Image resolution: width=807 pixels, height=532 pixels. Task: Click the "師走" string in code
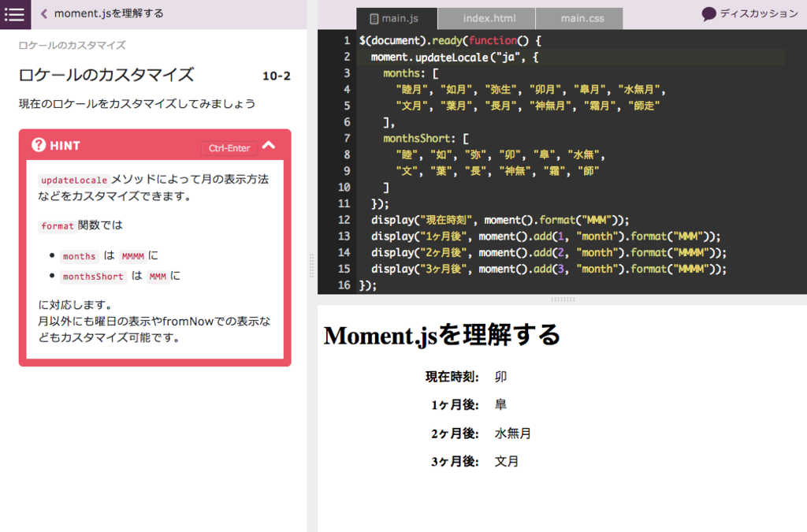pos(644,106)
